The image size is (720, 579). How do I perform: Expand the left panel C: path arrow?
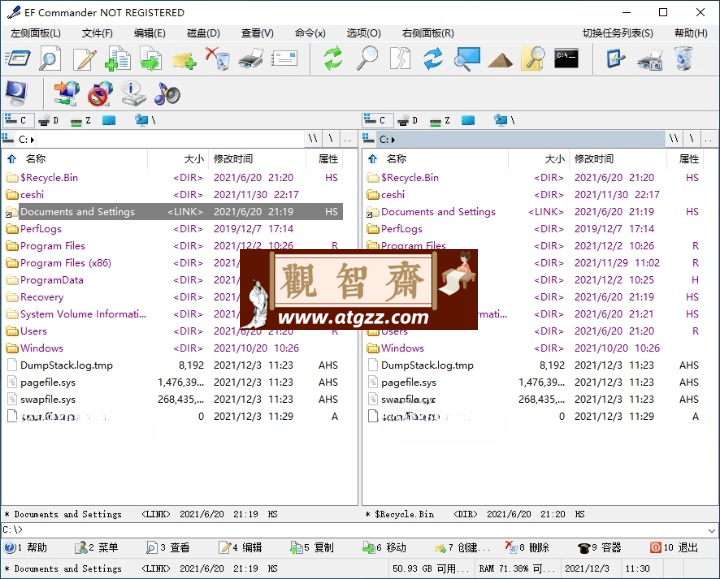point(32,140)
